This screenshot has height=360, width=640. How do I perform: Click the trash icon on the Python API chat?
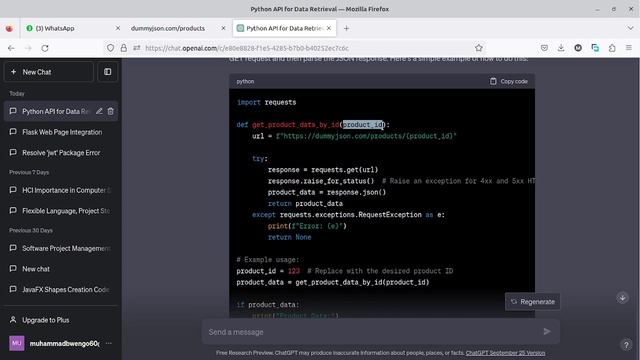click(x=111, y=111)
